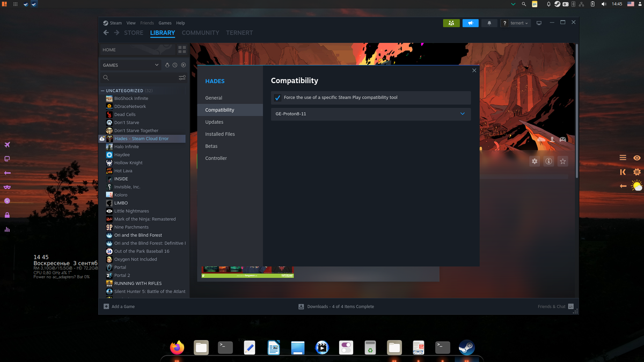Click the Steam tray icon in top panel
The width and height of the screenshot is (644, 362).
click(557, 4)
